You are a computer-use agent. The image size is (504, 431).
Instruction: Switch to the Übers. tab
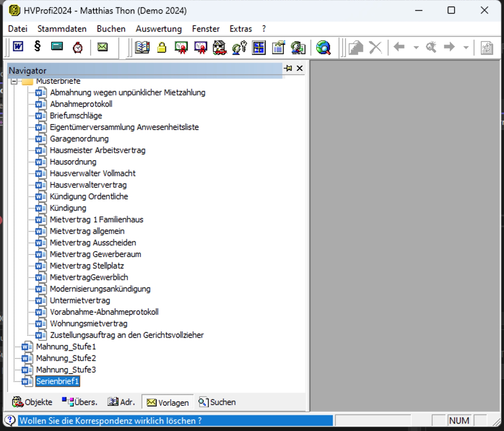79,402
